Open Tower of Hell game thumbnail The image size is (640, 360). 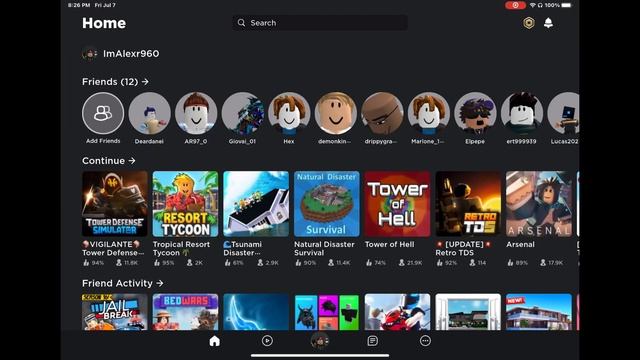click(x=397, y=204)
